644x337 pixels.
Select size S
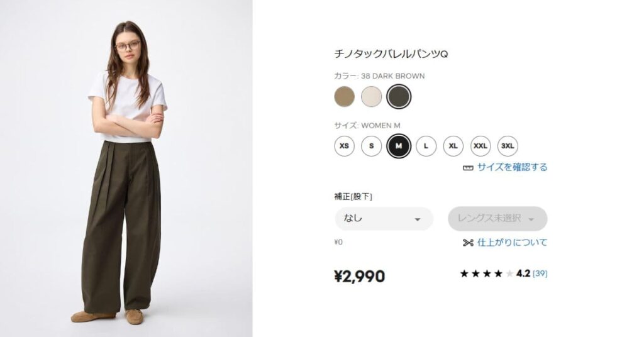(371, 146)
